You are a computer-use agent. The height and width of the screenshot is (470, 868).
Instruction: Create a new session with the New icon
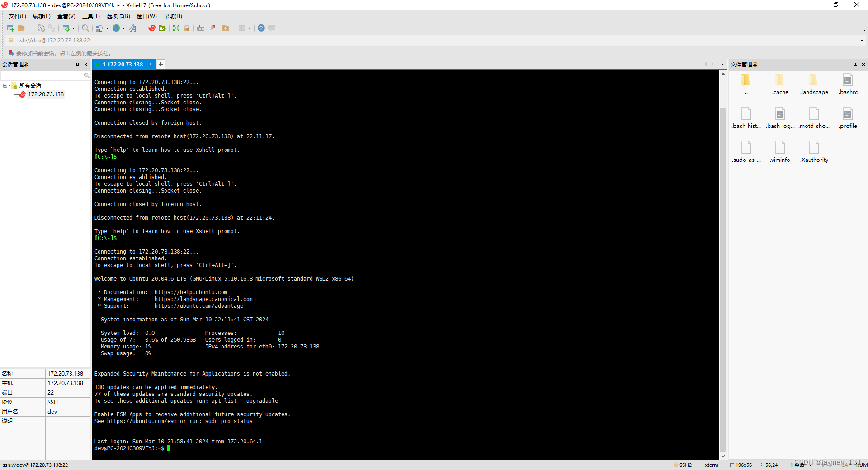pos(9,28)
